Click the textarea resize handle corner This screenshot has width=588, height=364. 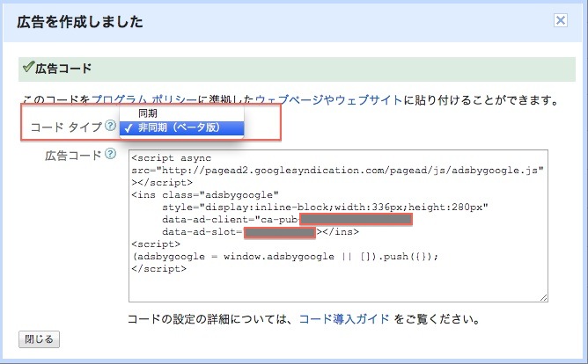[x=544, y=298]
